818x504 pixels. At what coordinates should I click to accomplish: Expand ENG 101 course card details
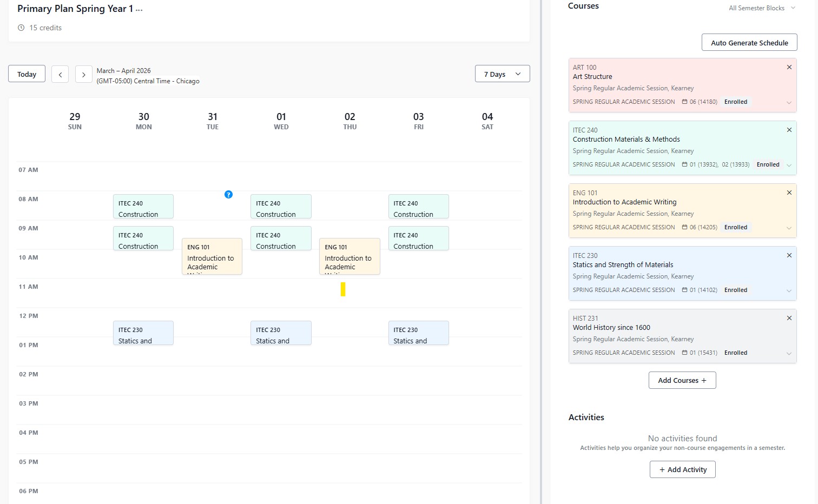coord(789,228)
